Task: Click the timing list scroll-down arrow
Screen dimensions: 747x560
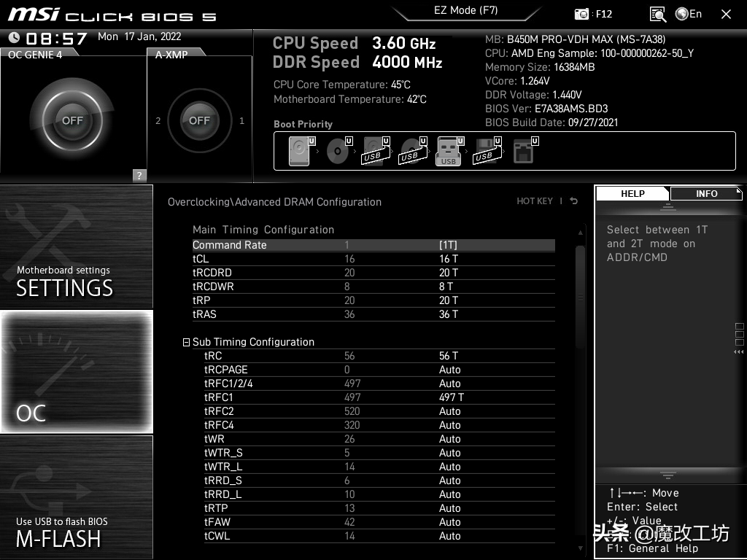Action: pos(580,548)
